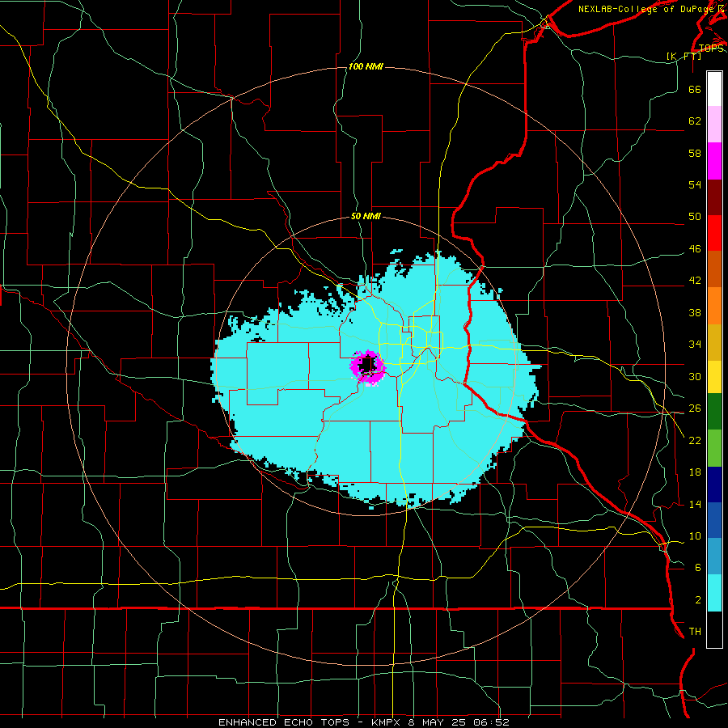Click the legend value '26'
The image size is (728, 728).
[x=695, y=408]
